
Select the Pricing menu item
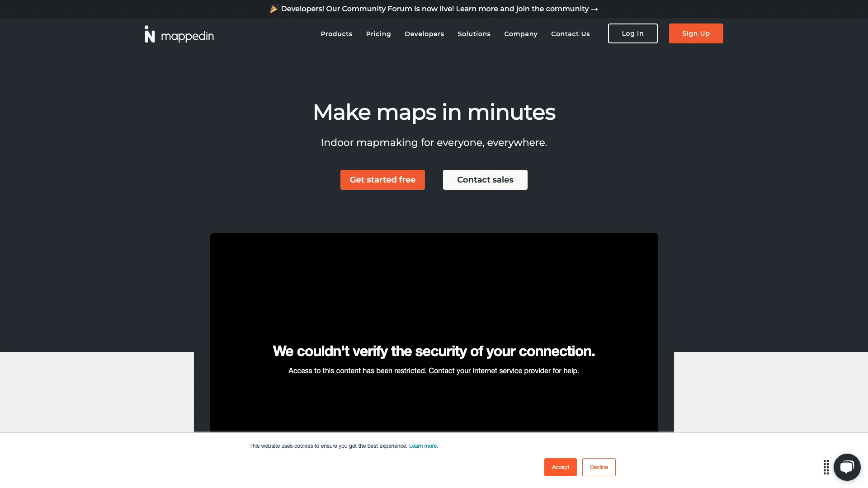click(x=378, y=33)
